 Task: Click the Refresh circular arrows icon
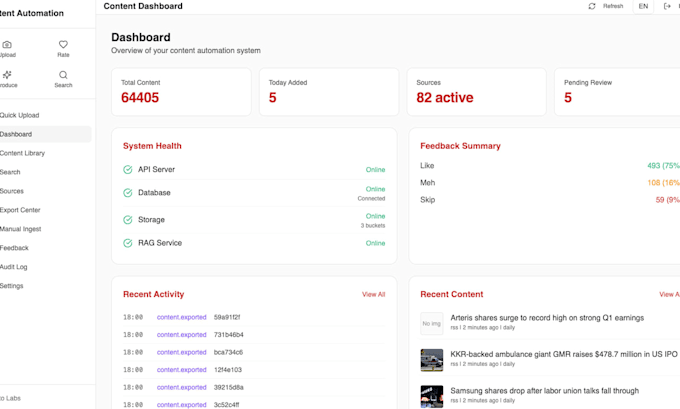(592, 6)
